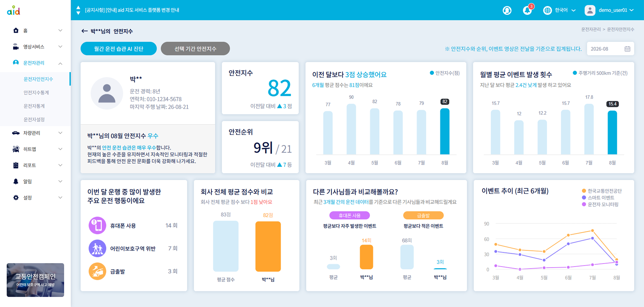Click the 알림 bell icon in sidebar
This screenshot has height=307, width=644.
pos(16,181)
